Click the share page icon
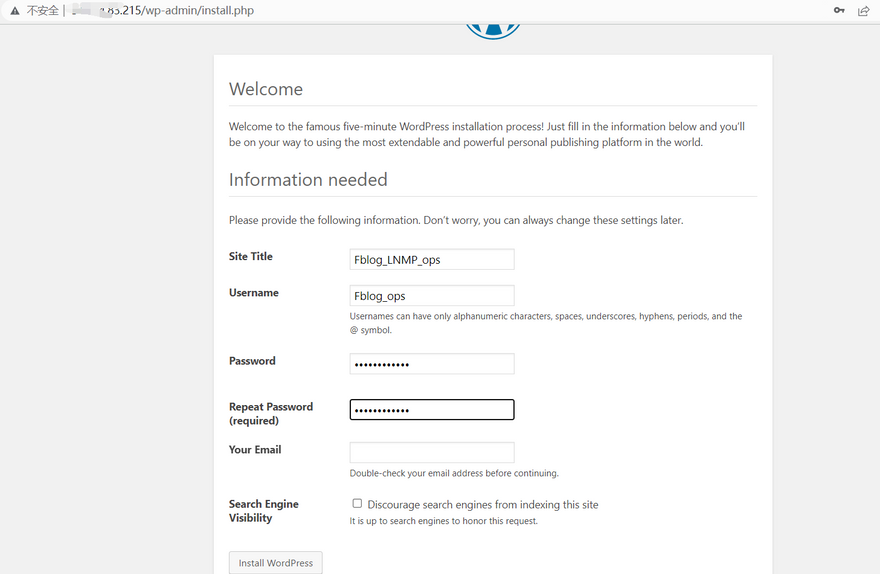 (x=864, y=11)
